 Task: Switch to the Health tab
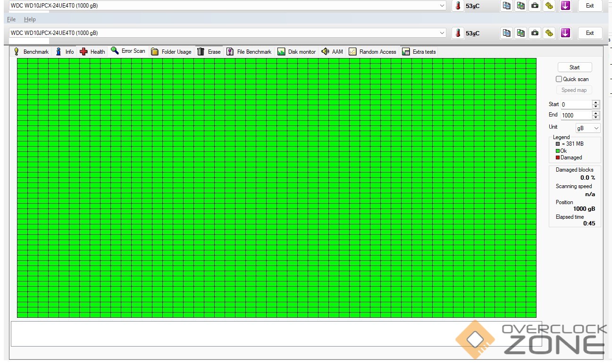[x=92, y=52]
